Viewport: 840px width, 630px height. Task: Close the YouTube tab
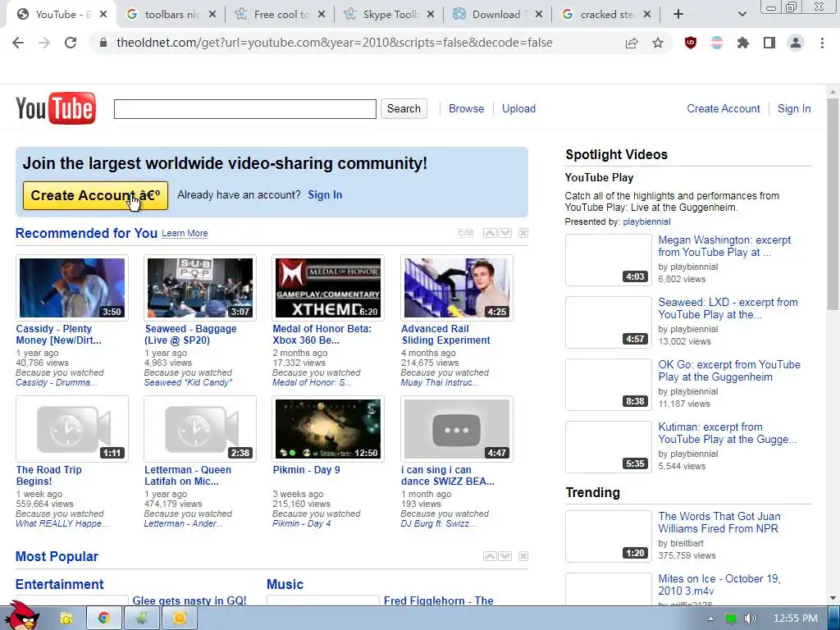pyautogui.click(x=103, y=15)
